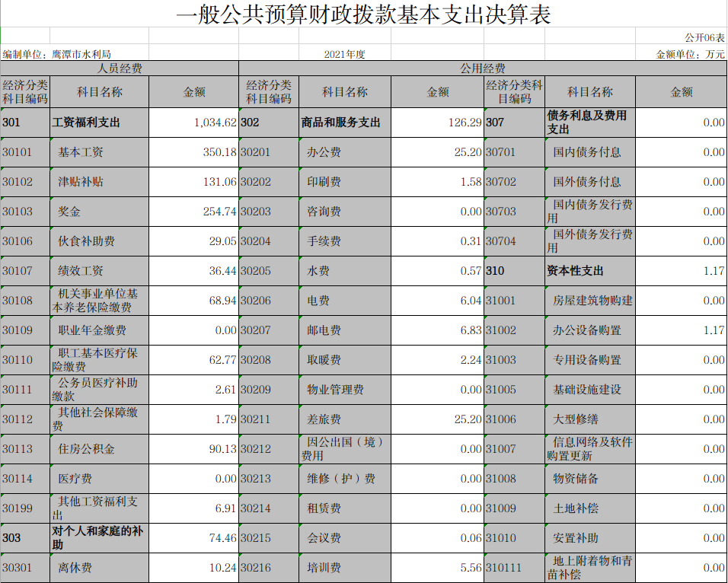Select the 取暖费 cell
Screen dimensions: 728x583
(x=345, y=360)
